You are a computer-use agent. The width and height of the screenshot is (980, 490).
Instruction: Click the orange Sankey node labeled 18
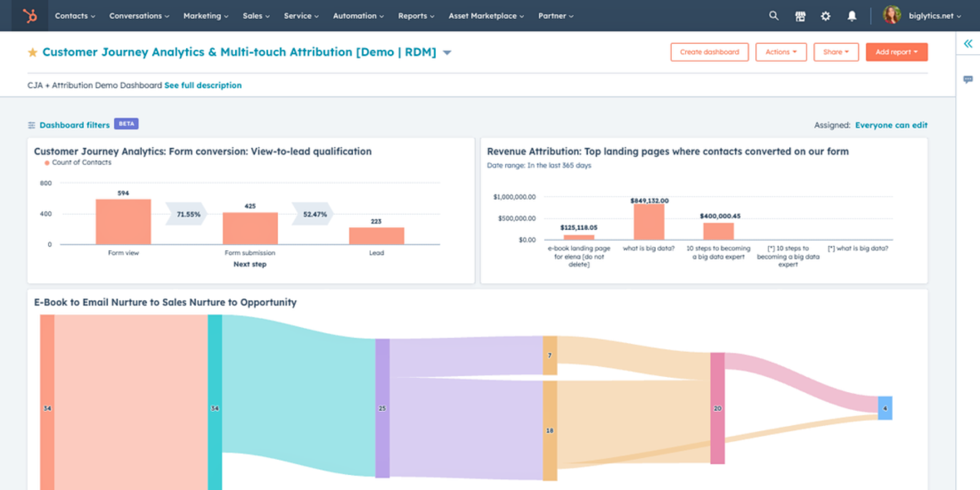550,431
